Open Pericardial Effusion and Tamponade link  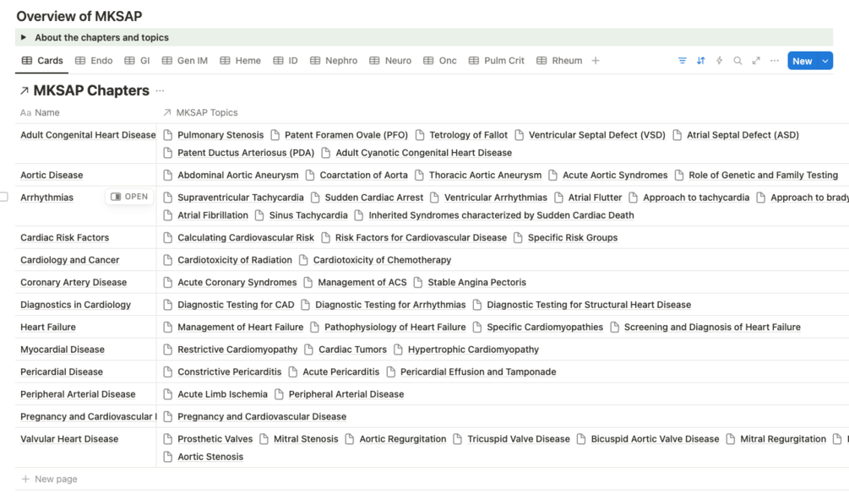coord(478,372)
